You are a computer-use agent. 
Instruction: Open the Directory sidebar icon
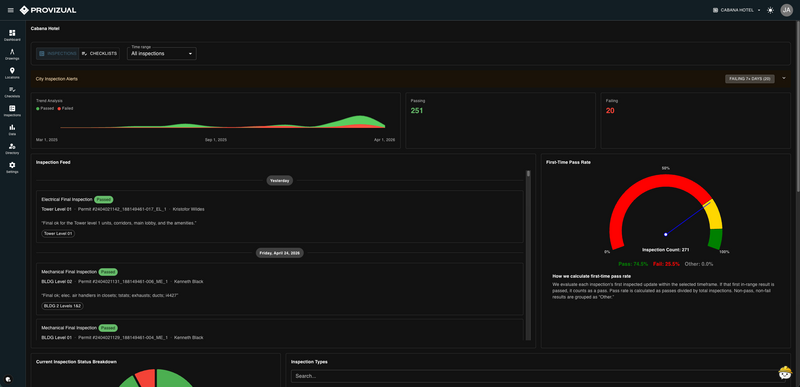click(12, 148)
